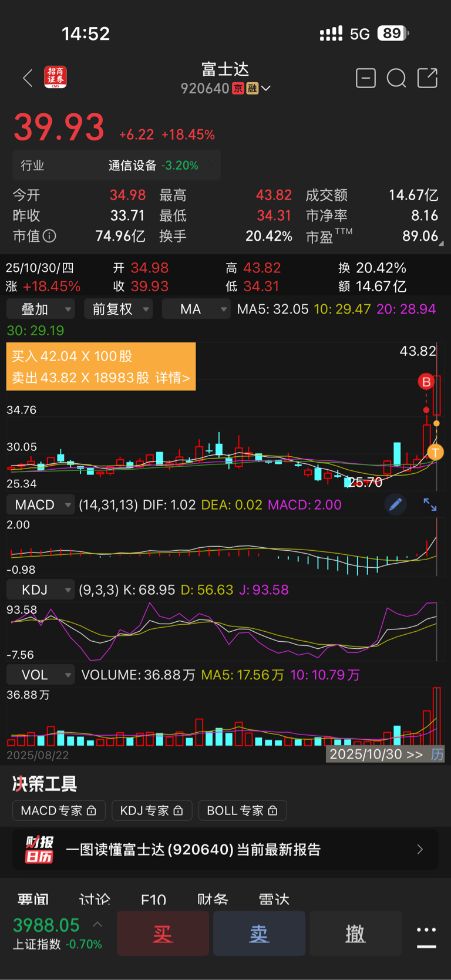Tap the tallest volume bar in VOL
The height and width of the screenshot is (980, 451).
pyautogui.click(x=436, y=716)
